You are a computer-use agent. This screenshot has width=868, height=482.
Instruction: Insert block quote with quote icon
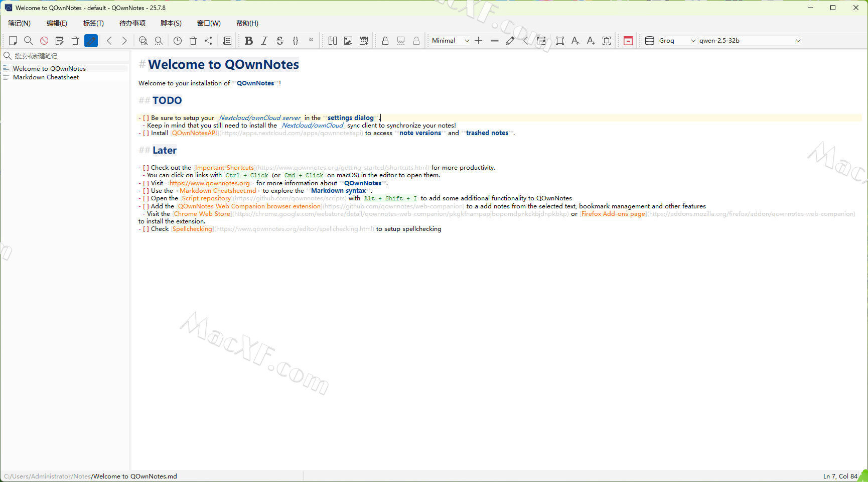pos(311,41)
